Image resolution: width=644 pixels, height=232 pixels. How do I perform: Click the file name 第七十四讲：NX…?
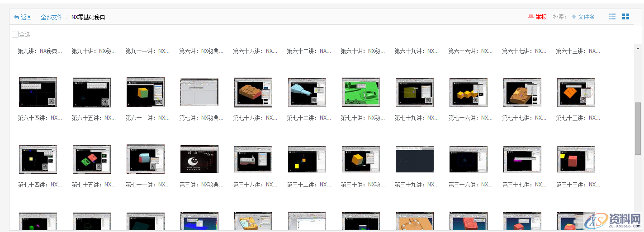[40, 185]
